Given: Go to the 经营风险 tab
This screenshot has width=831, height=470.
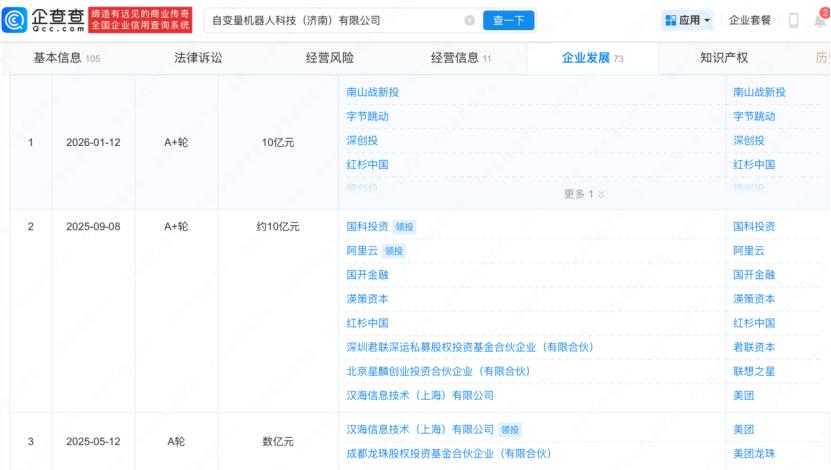Looking at the screenshot, I should tap(329, 58).
